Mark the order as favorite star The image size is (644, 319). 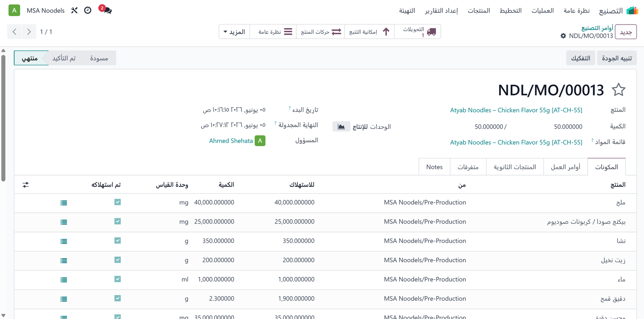(618, 89)
